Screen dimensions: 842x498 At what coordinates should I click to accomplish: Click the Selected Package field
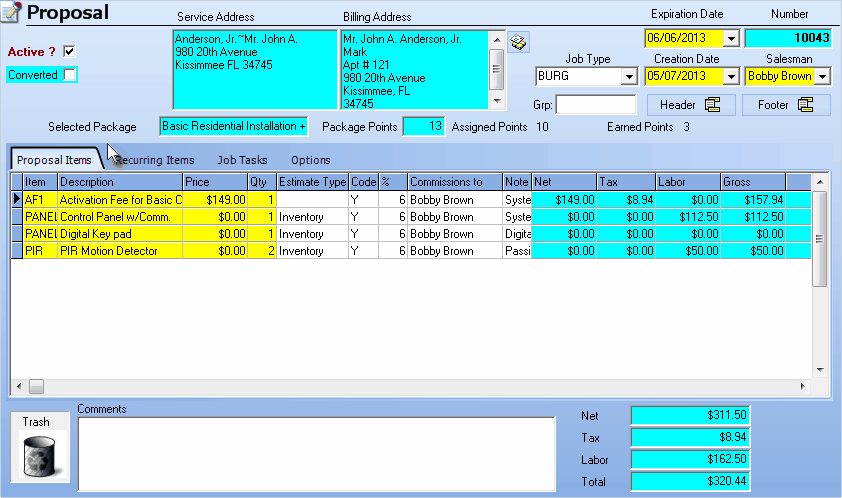click(x=234, y=126)
